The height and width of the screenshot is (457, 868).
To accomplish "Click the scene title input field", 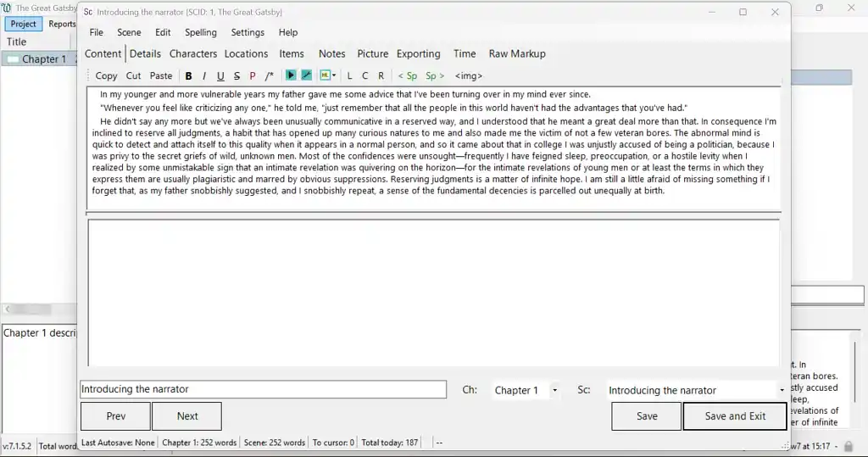I will coord(263,389).
